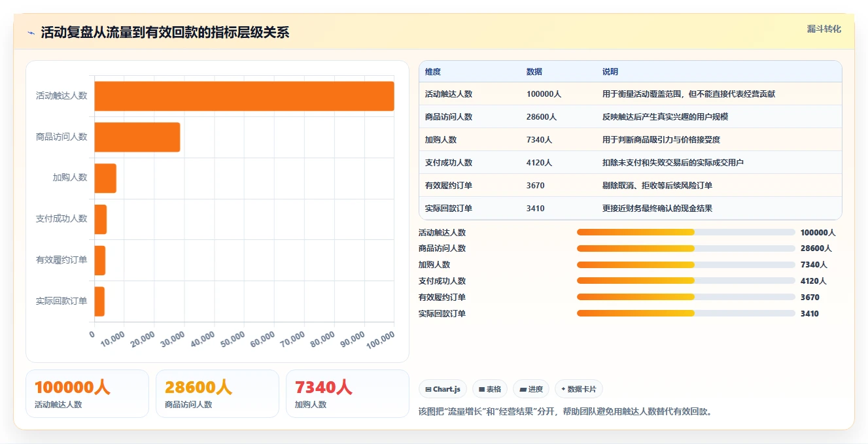Click description 剔除取消、拒收等后续风险订单

657,186
